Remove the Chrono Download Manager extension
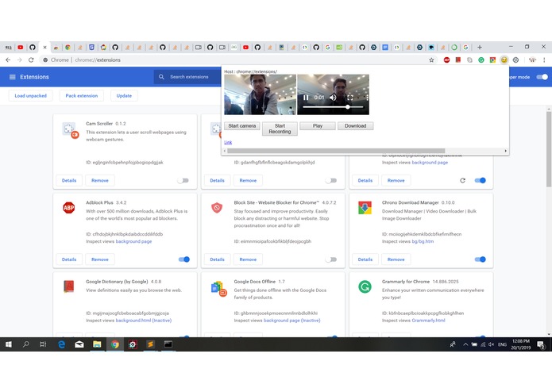This screenshot has width=552, height=392. coord(396,259)
